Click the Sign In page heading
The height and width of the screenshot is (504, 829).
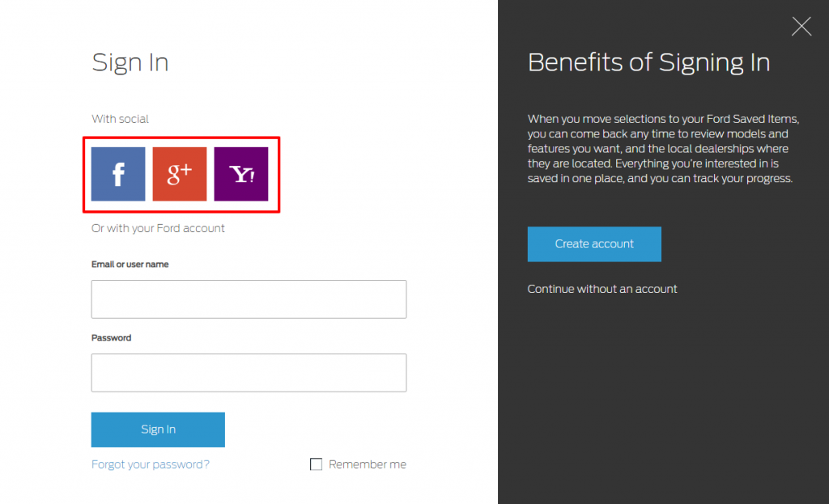(x=130, y=61)
